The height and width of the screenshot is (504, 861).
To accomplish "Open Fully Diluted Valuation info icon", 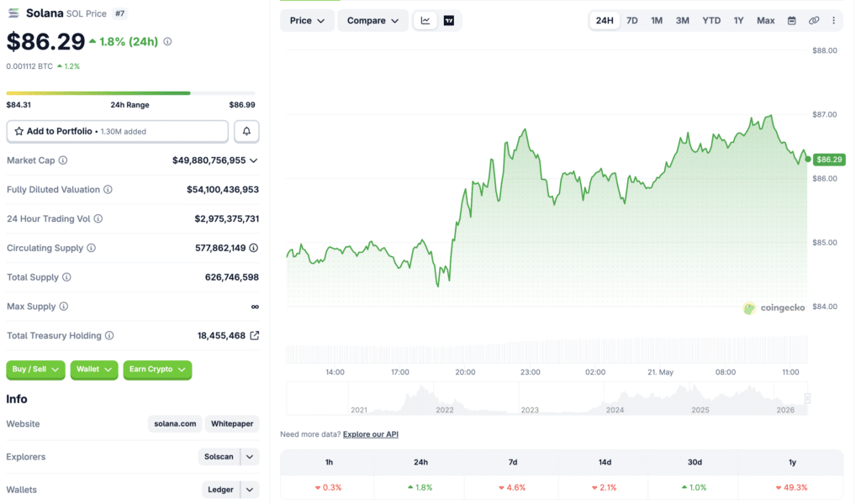I will 108,189.
